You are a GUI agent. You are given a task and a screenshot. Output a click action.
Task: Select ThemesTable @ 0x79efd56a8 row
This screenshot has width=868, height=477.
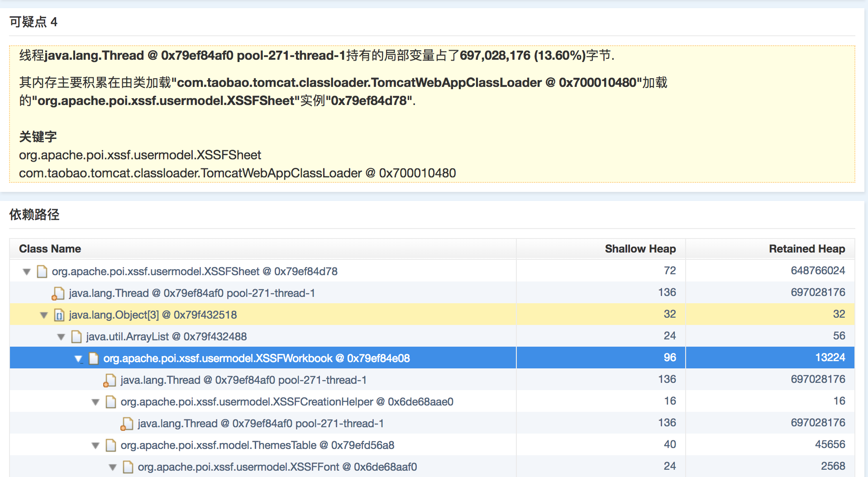(432, 445)
